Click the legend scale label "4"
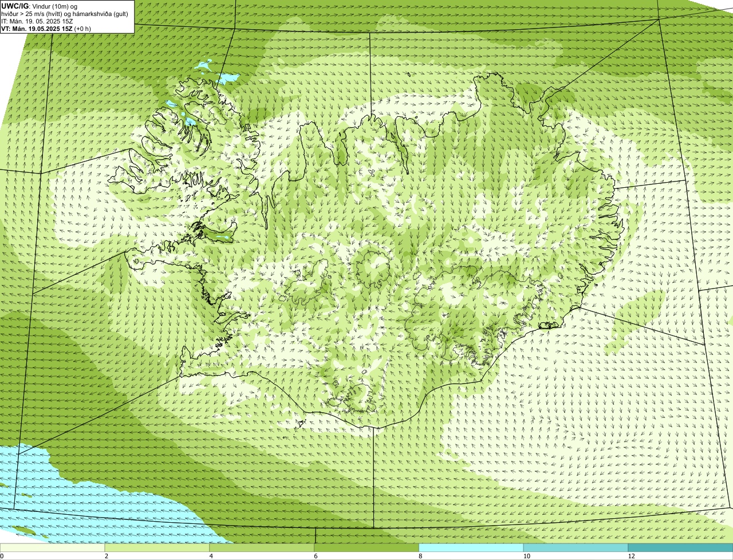 pyautogui.click(x=211, y=556)
